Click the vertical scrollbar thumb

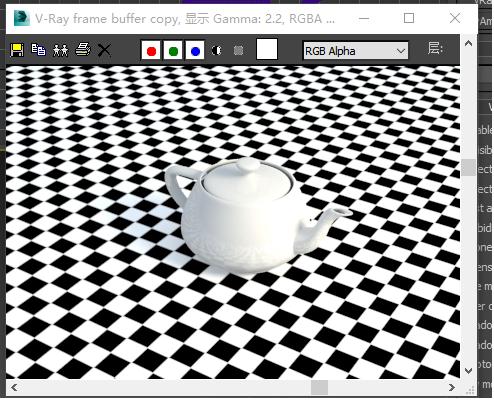(x=468, y=167)
